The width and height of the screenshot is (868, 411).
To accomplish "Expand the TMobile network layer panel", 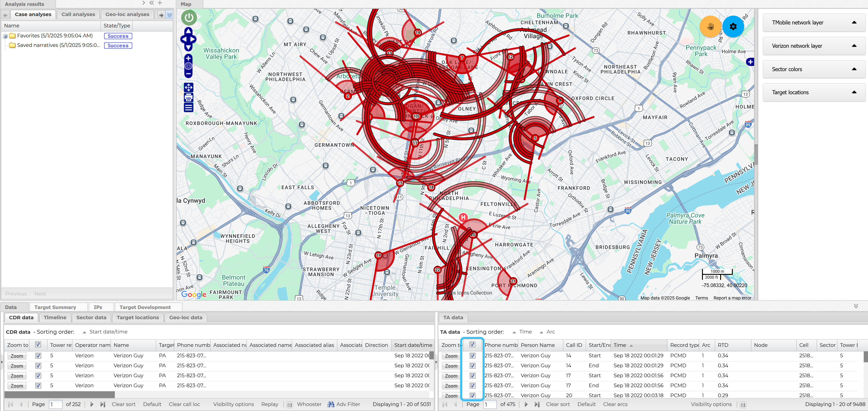I will coord(854,23).
